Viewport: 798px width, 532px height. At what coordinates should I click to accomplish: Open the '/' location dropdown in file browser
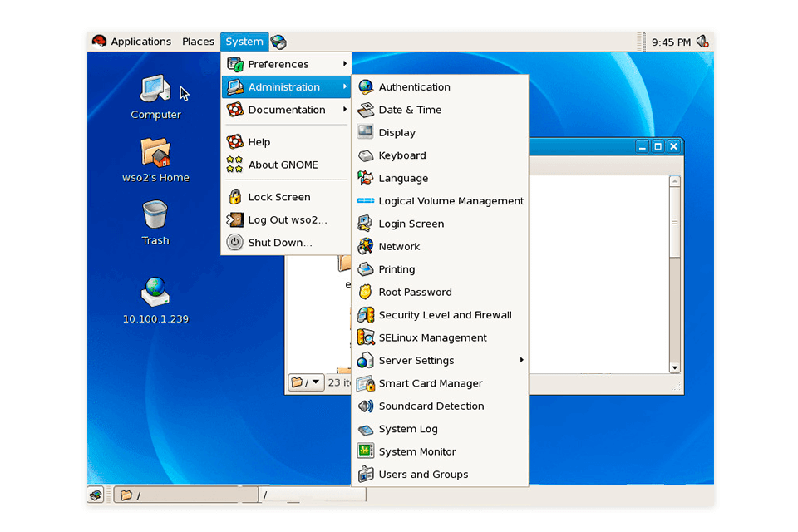tap(306, 382)
